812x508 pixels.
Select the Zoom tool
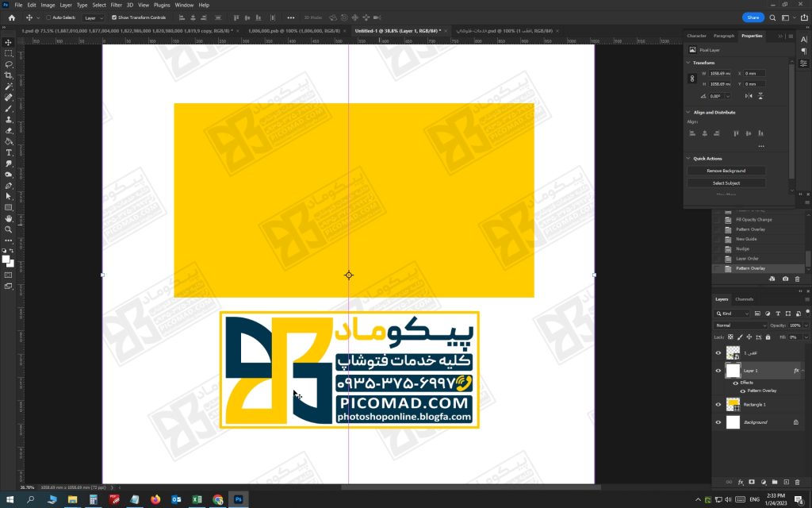pos(8,229)
